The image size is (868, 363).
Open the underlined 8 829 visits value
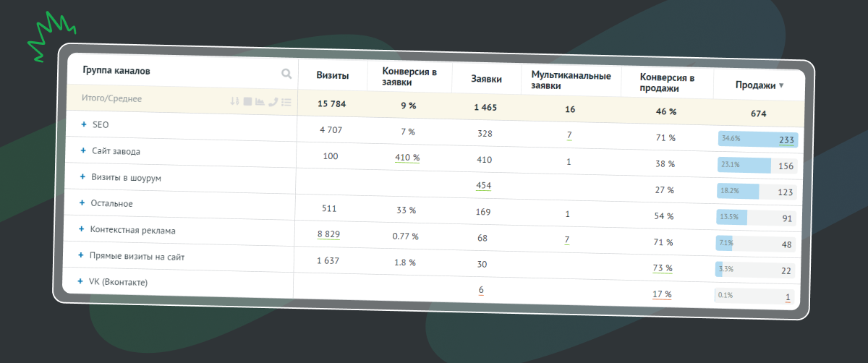click(x=328, y=234)
